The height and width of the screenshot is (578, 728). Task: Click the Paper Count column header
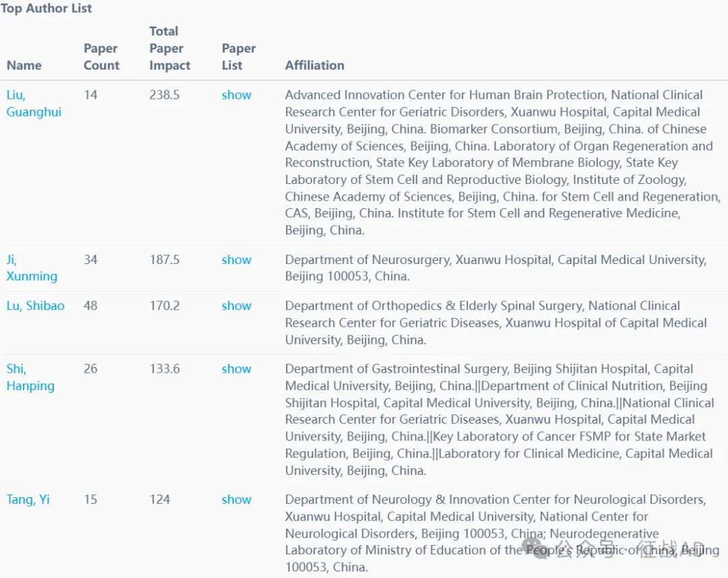click(x=102, y=57)
